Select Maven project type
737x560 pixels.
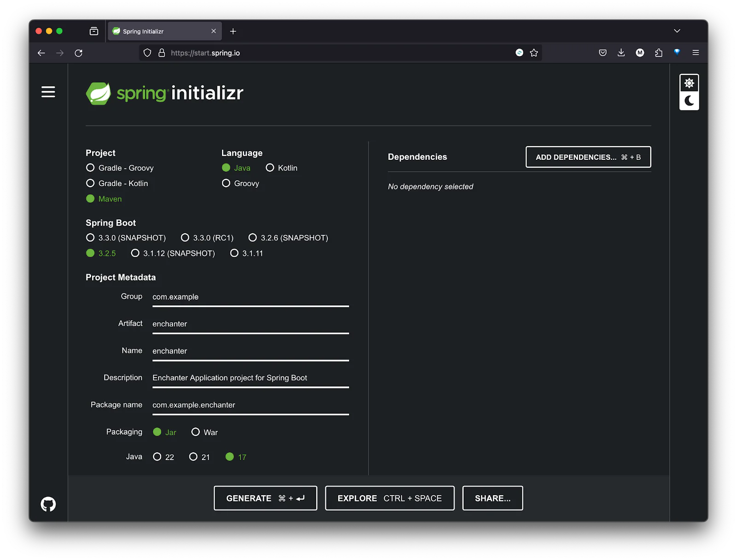tap(104, 199)
